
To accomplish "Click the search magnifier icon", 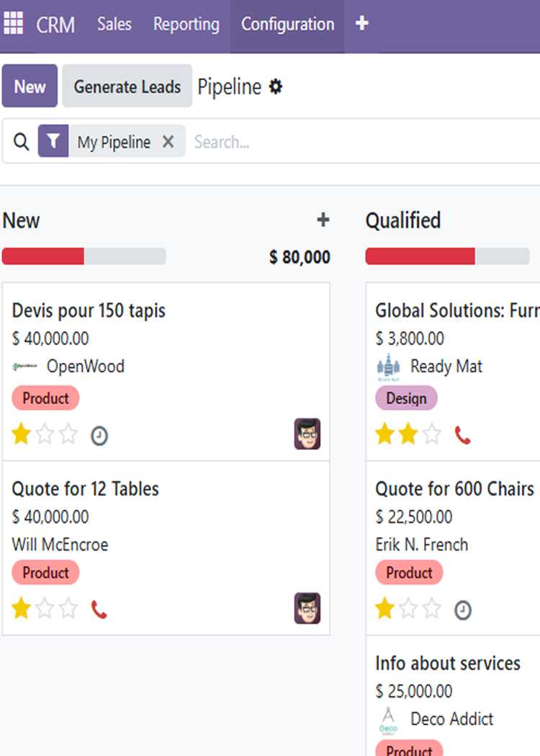I will click(x=22, y=142).
